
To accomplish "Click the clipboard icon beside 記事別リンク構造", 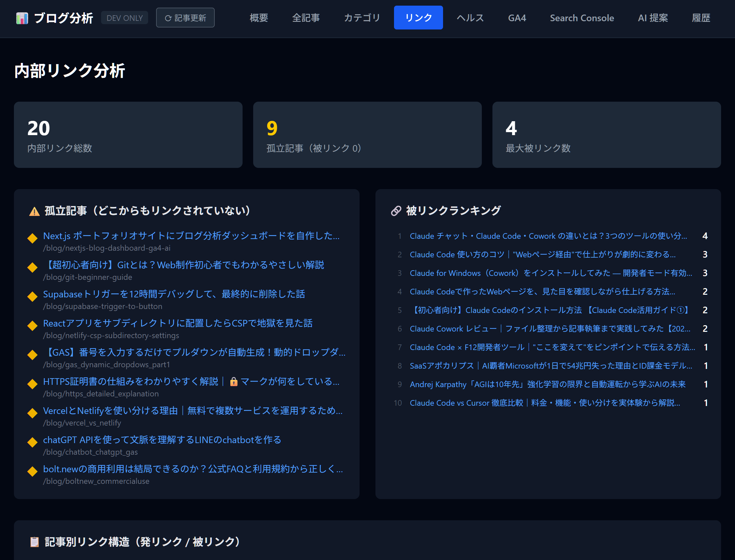I will click(x=34, y=542).
